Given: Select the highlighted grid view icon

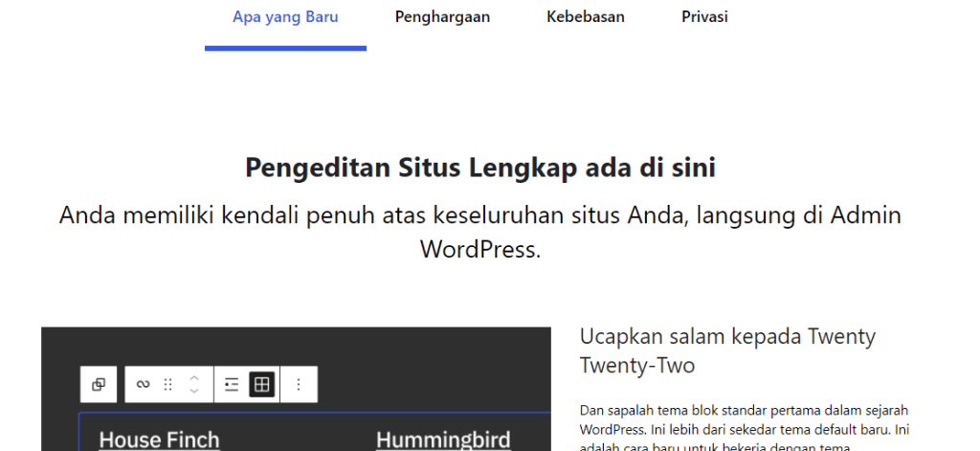Looking at the screenshot, I should pos(262,384).
